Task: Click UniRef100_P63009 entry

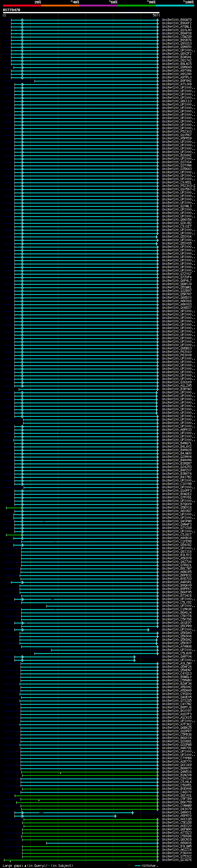Action: click(176, 355)
